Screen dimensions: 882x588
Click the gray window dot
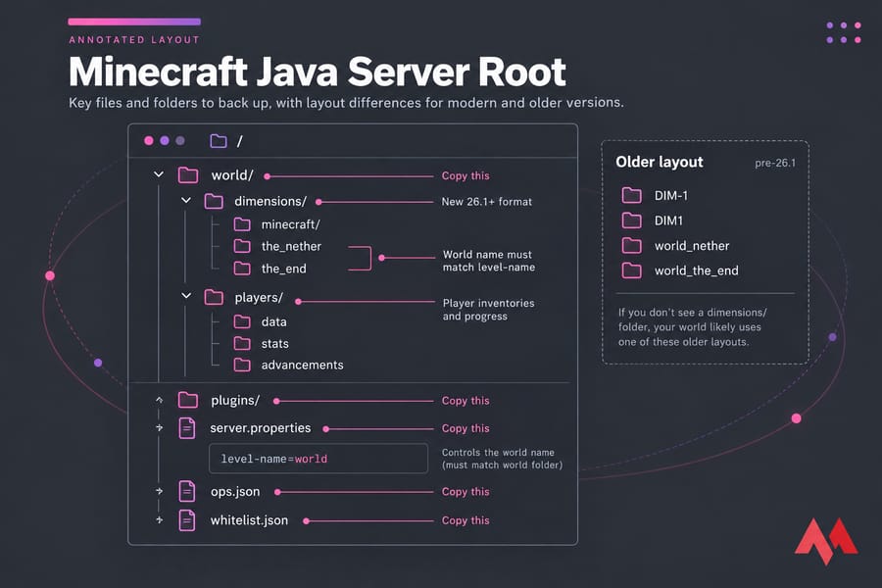point(180,141)
